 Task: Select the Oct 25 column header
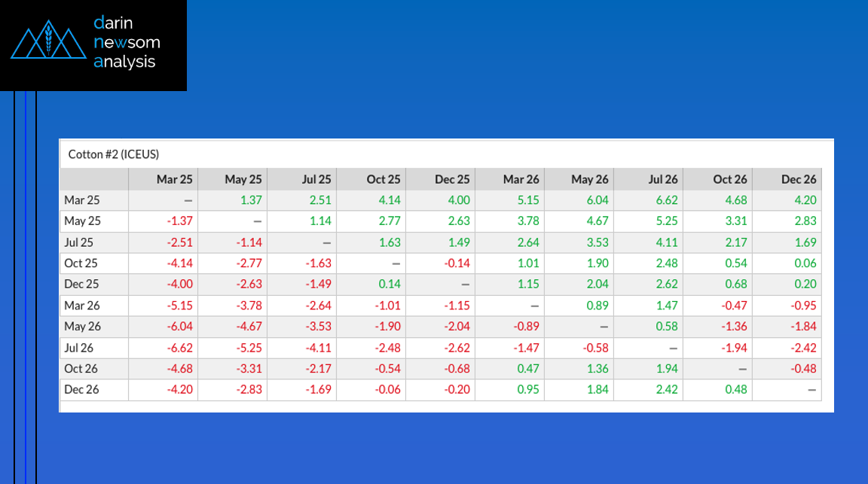coord(383,179)
